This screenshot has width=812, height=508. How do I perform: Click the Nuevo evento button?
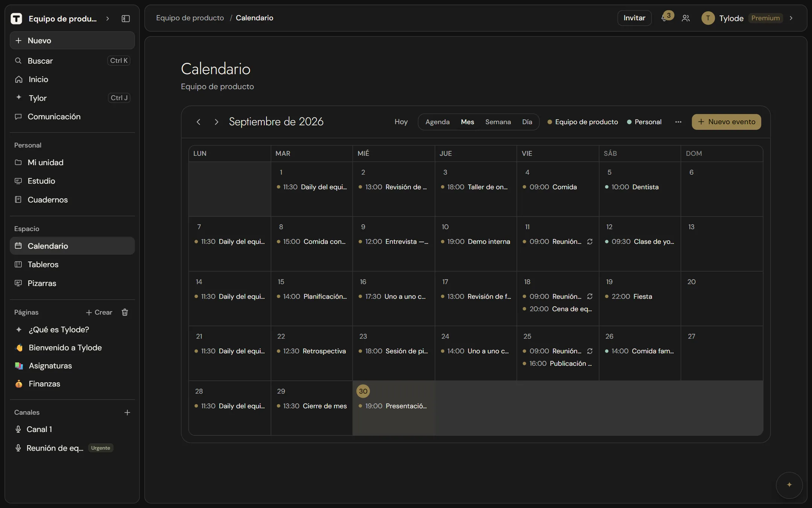coord(726,122)
